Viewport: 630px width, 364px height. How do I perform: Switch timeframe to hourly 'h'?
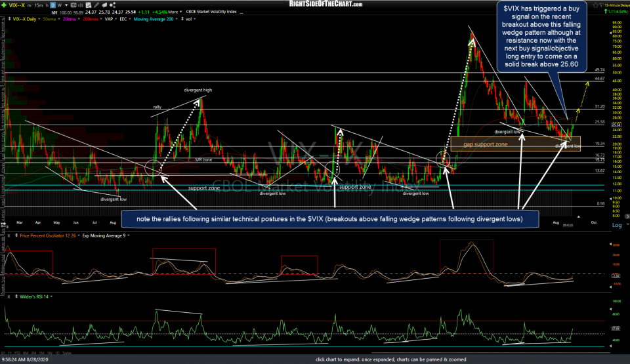tap(47, 5)
